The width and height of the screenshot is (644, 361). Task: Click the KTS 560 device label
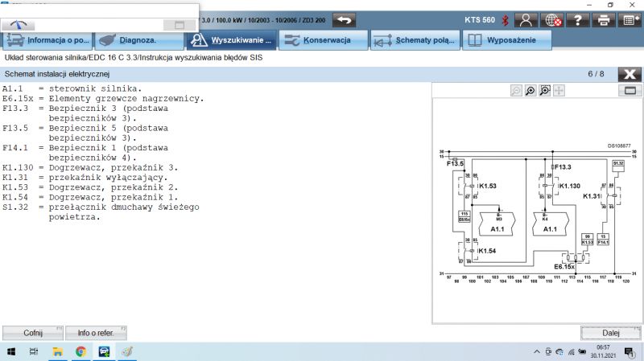point(480,20)
